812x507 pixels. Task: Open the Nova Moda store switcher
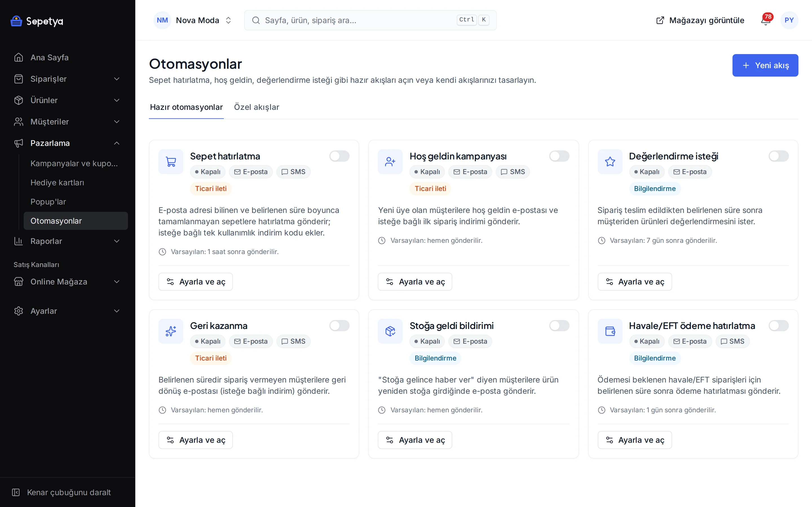(x=193, y=20)
